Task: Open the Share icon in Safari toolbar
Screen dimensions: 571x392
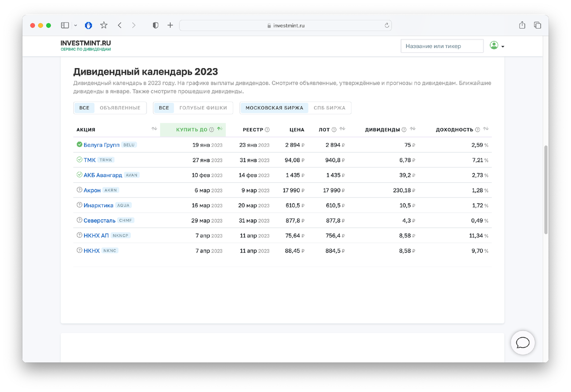Action: click(x=522, y=25)
